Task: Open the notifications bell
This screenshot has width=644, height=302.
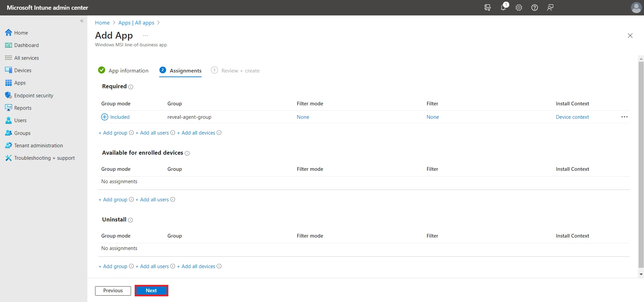Action: pyautogui.click(x=503, y=7)
